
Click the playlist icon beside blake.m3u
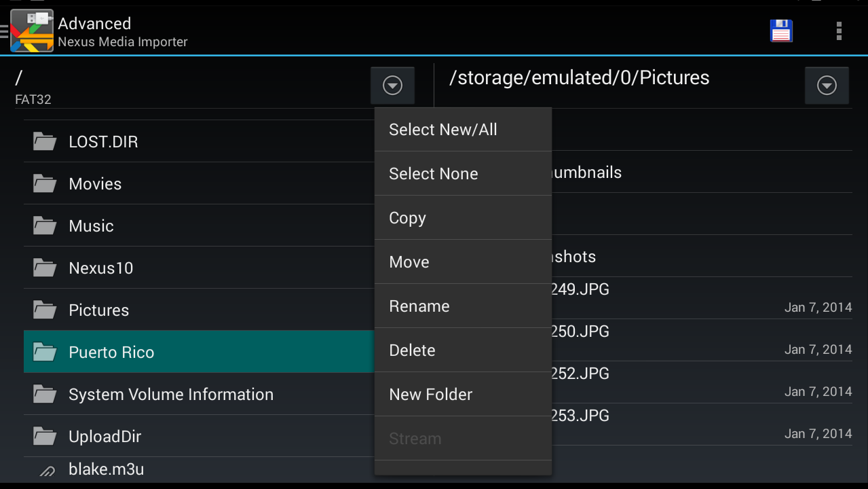45,469
